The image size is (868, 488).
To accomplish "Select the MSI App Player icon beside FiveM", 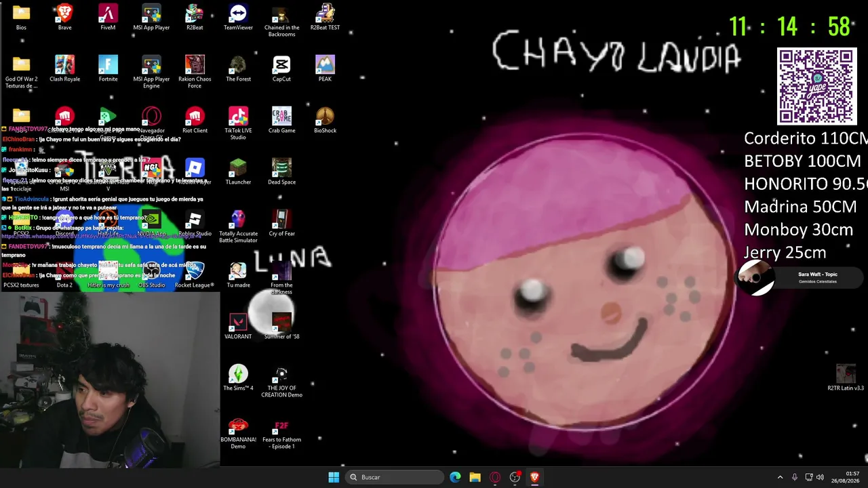I will point(151,17).
